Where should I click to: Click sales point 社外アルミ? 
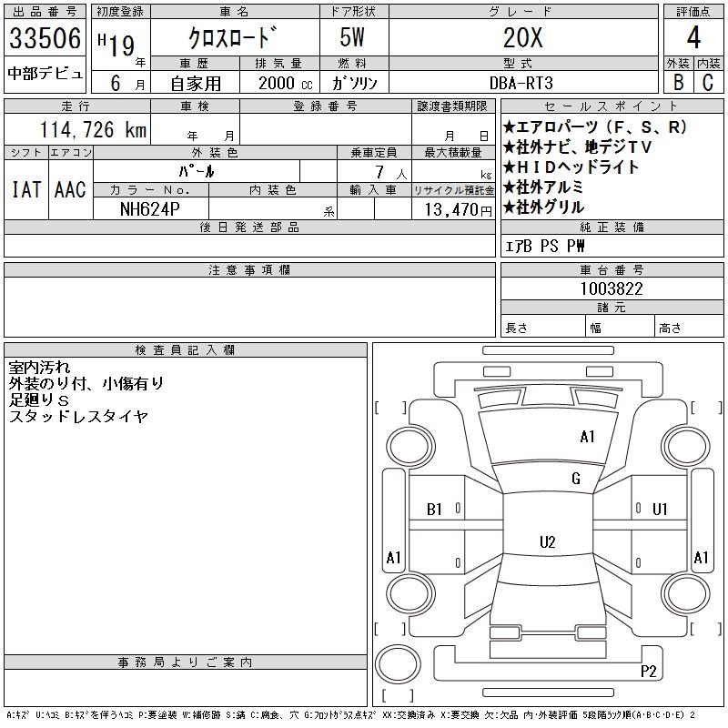543,187
